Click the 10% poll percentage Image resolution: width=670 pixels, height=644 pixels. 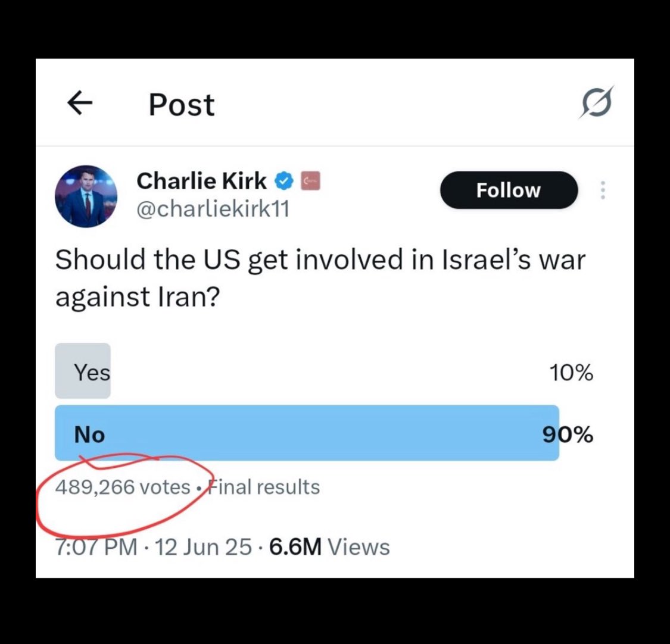click(x=571, y=373)
